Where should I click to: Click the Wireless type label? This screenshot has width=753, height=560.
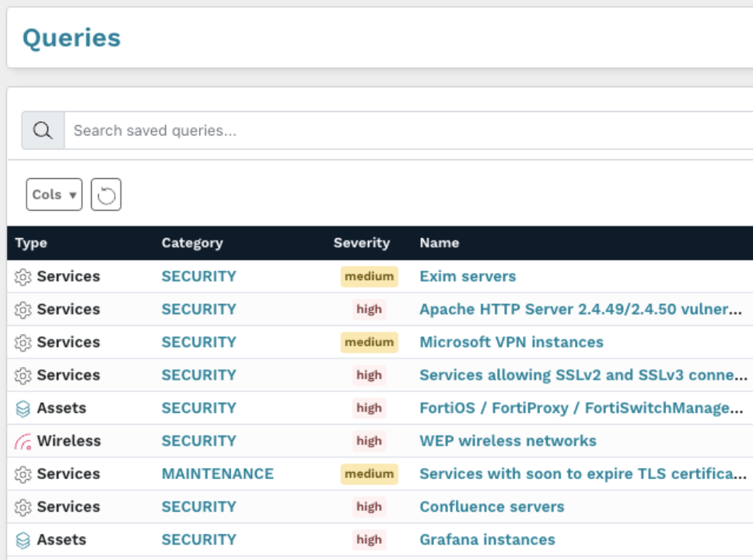pyautogui.click(x=69, y=440)
